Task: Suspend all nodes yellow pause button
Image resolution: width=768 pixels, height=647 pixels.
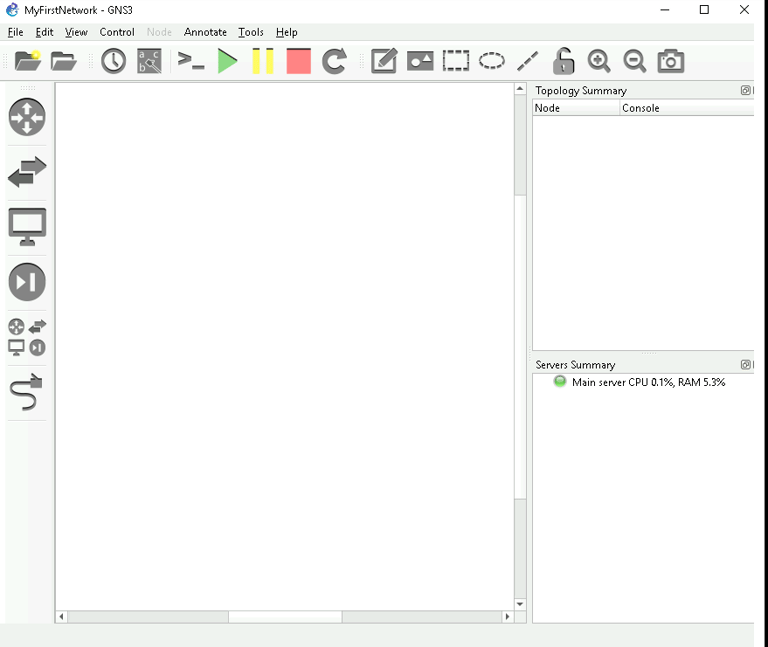Action: (x=263, y=61)
